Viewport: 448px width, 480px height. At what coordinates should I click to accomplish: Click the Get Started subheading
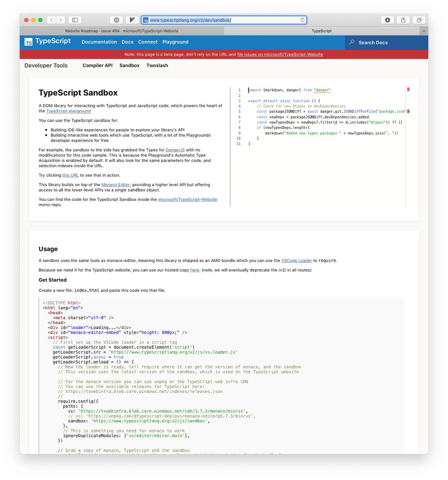(53, 280)
